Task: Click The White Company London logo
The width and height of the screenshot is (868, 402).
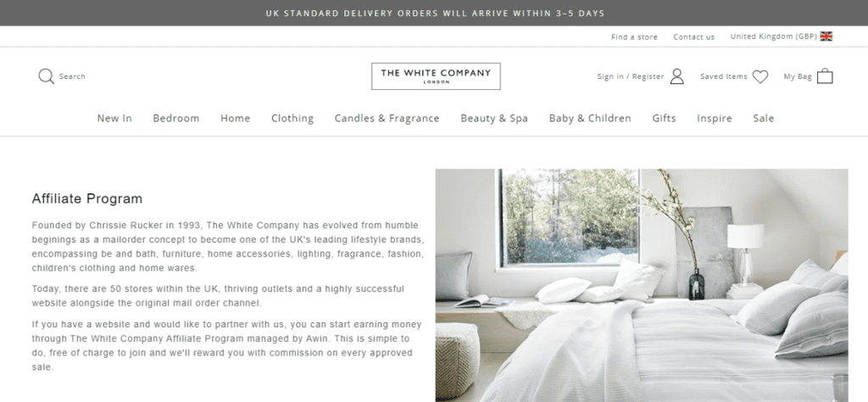Action: point(436,76)
